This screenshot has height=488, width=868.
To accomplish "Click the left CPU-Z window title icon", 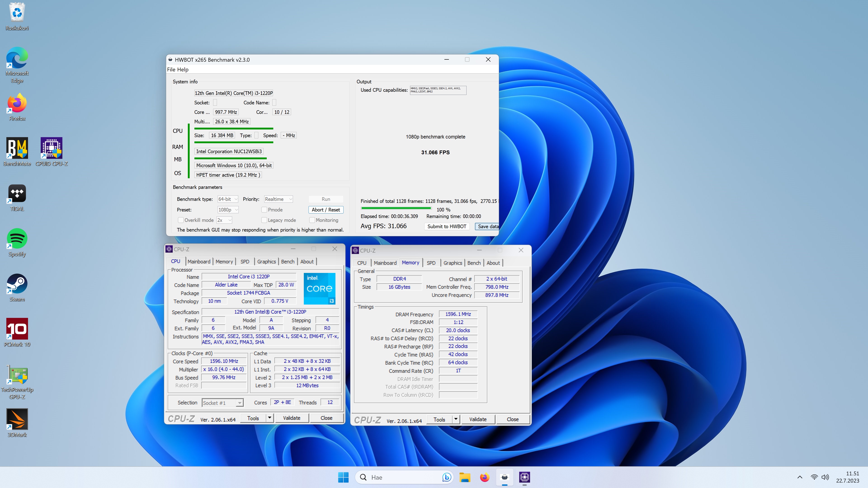I will [x=169, y=249].
